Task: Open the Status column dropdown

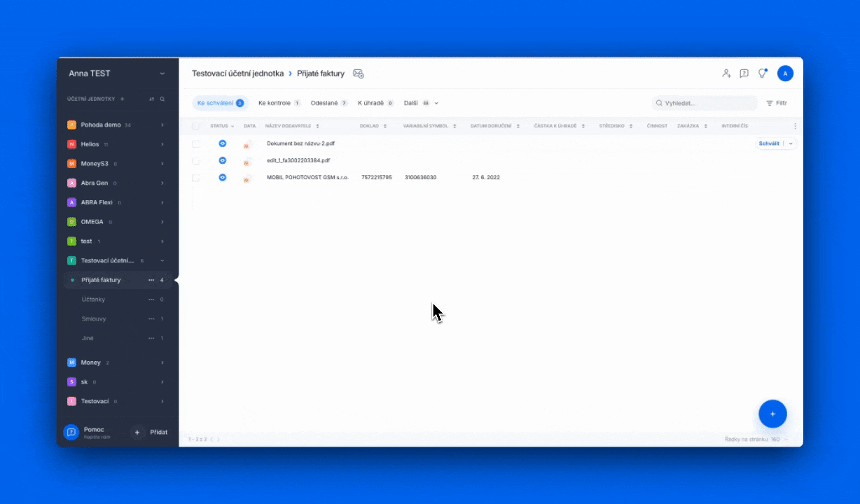Action: tap(233, 126)
